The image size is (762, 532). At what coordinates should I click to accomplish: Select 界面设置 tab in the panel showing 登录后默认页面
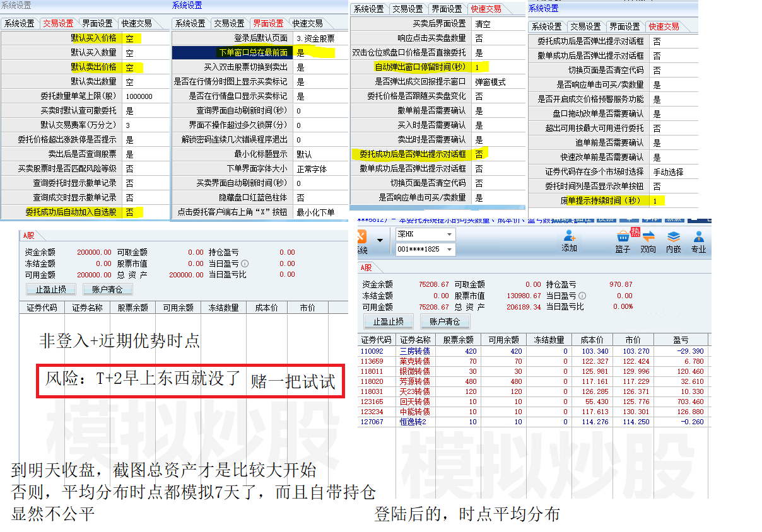click(267, 23)
